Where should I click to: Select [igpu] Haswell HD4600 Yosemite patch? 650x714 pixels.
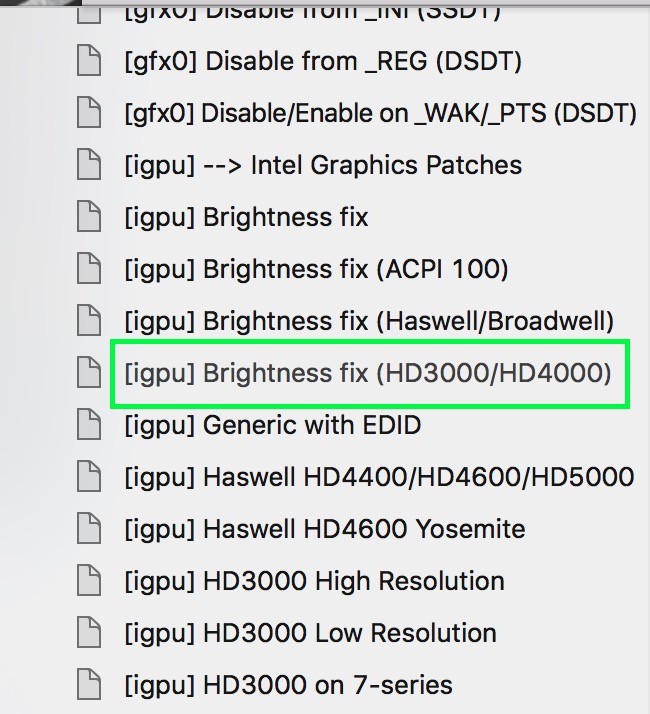[324, 529]
